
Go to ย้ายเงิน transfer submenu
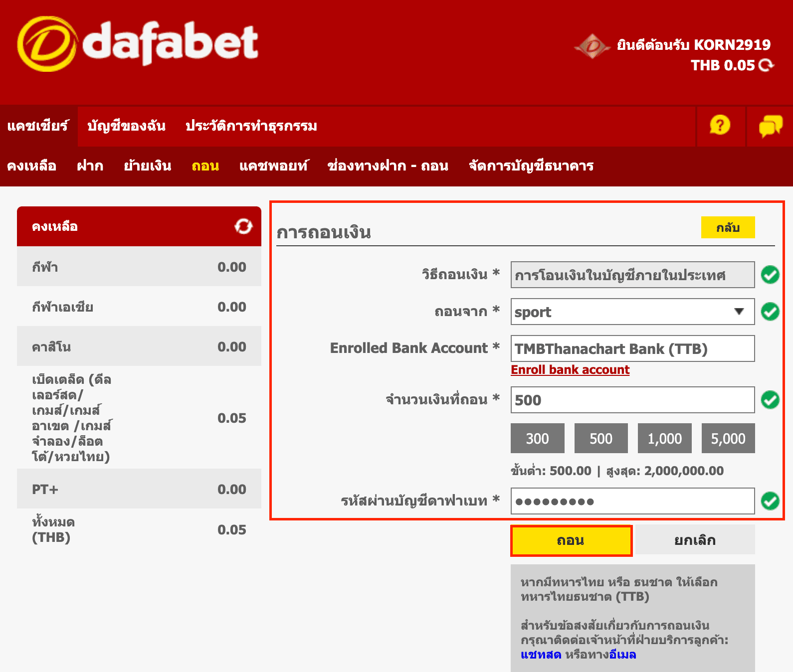[x=148, y=166]
